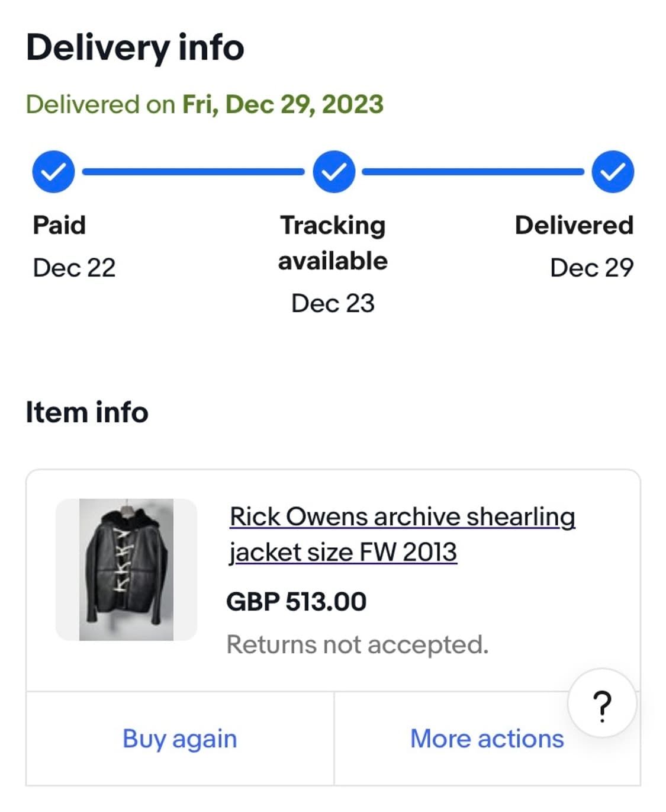The image size is (666, 812).
Task: Click the 'Returns not accepted.' notice
Action: (358, 644)
